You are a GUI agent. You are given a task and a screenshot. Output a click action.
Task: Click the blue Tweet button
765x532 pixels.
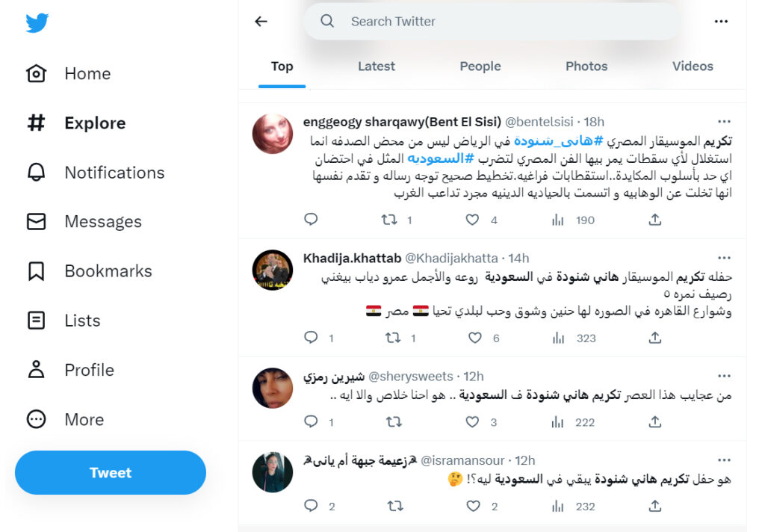pos(111,472)
